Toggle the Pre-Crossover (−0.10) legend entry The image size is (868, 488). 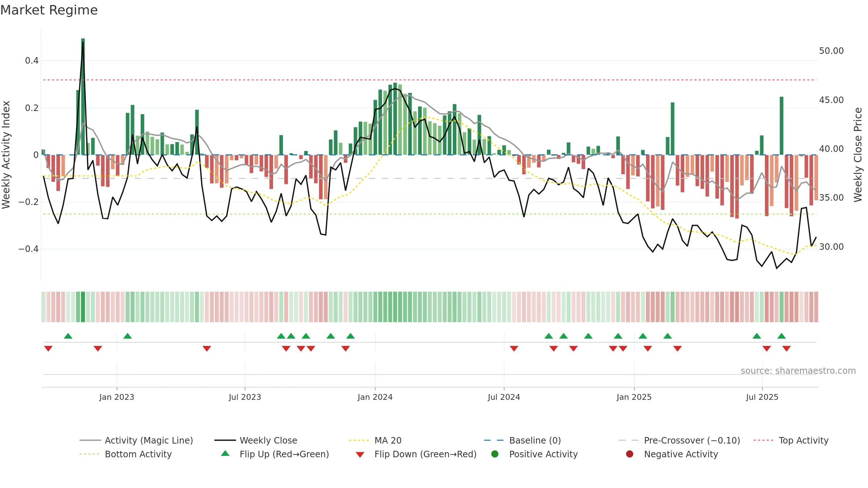click(679, 440)
